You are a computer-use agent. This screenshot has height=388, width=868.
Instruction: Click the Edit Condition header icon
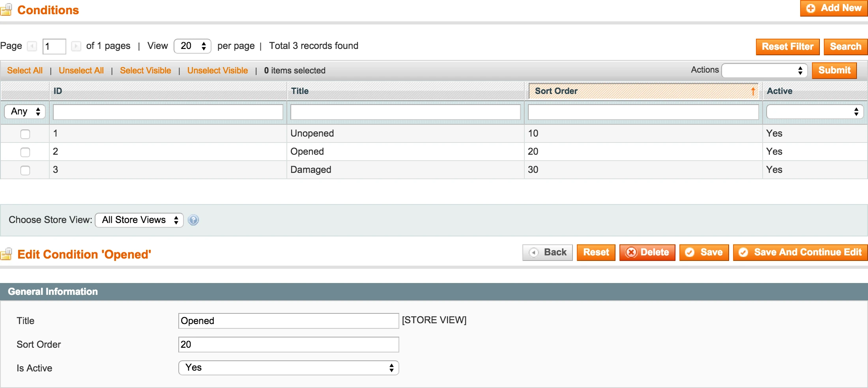click(x=6, y=254)
